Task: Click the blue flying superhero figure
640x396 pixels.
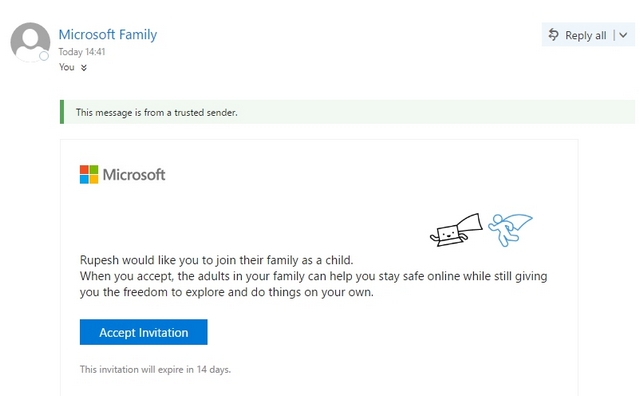Action: (510, 230)
